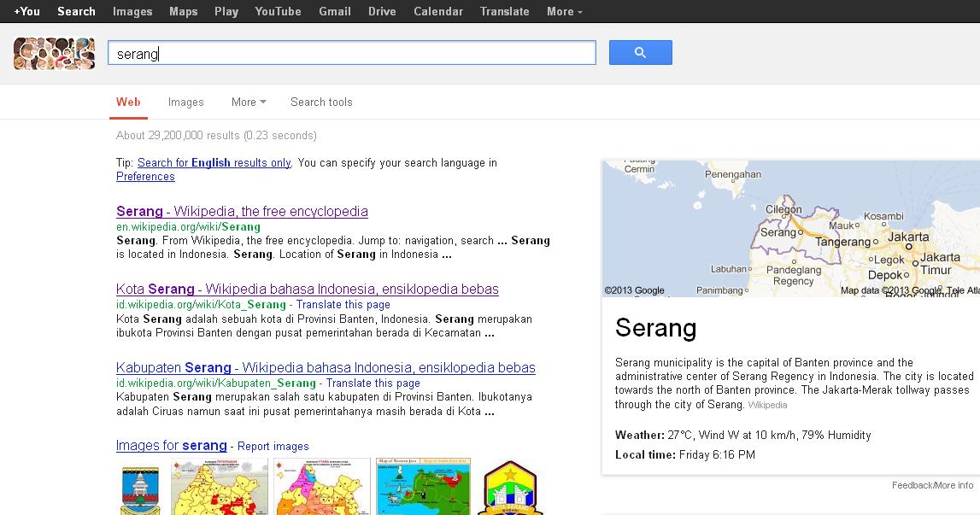Expand the More dropdown beside Images tab
This screenshot has height=515, width=980.
click(249, 102)
